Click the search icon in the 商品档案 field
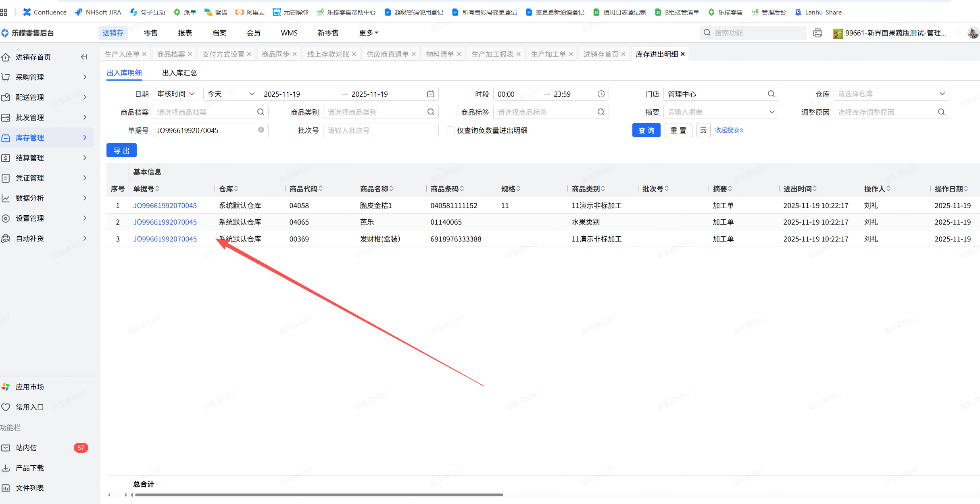The image size is (980, 504). pos(261,112)
